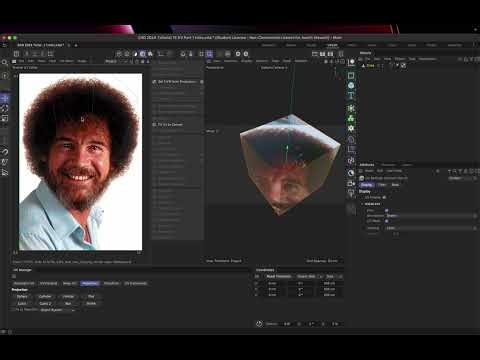The image size is (480, 360).
Task: Click the first numeric field in the bottom bar
Action: click(287, 324)
